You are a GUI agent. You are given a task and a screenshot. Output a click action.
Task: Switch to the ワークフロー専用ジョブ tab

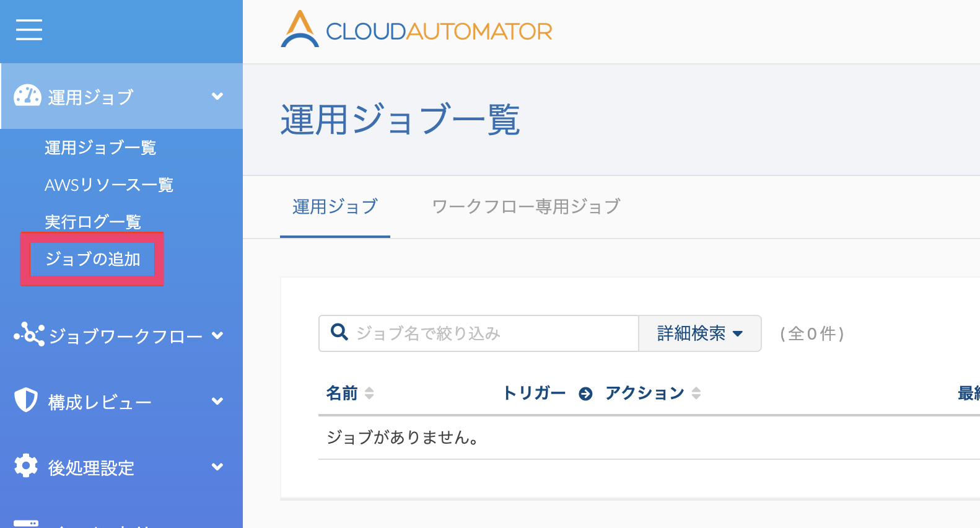pyautogui.click(x=526, y=206)
